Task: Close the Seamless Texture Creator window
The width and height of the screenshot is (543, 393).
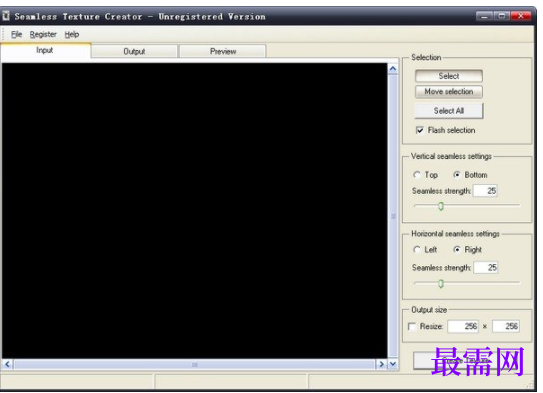Action: point(520,16)
